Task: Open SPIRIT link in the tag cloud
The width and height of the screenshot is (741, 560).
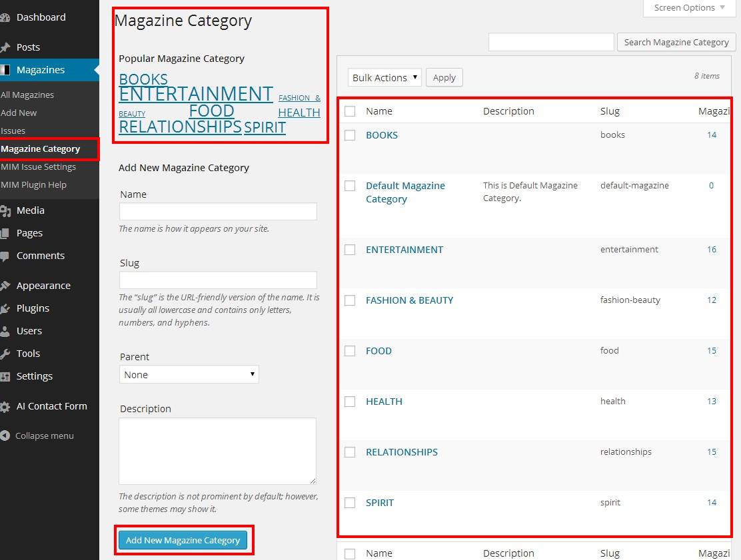Action: coord(265,127)
